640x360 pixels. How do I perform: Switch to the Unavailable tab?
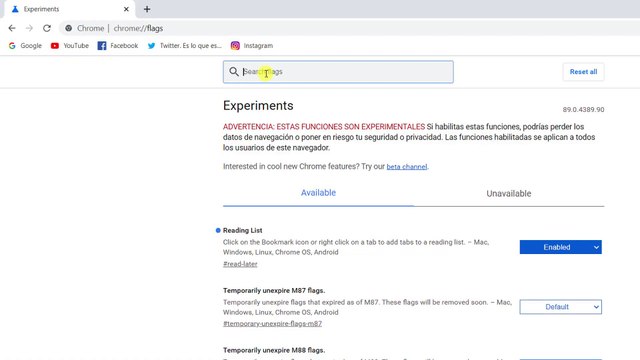point(509,193)
